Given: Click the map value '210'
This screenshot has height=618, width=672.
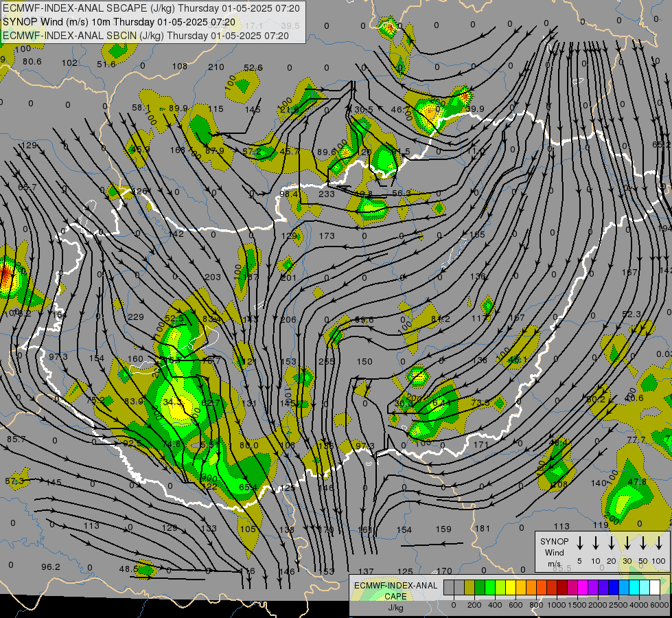Looking at the screenshot, I should [216, 67].
